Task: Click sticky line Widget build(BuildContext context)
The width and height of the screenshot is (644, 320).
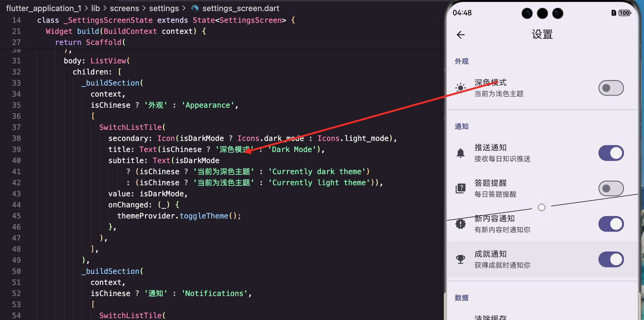Action: [126, 31]
